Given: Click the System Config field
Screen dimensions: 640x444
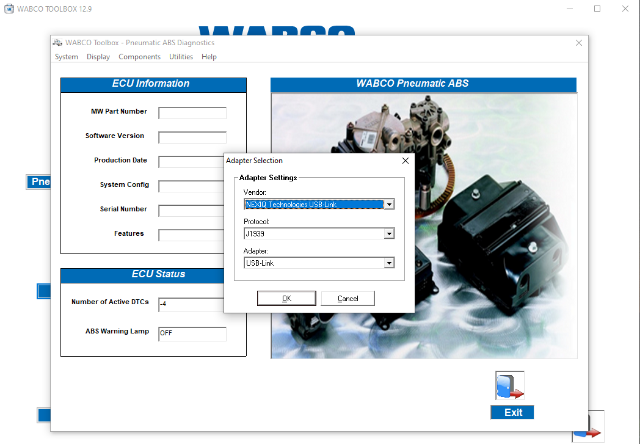Looking at the screenshot, I should (x=191, y=186).
